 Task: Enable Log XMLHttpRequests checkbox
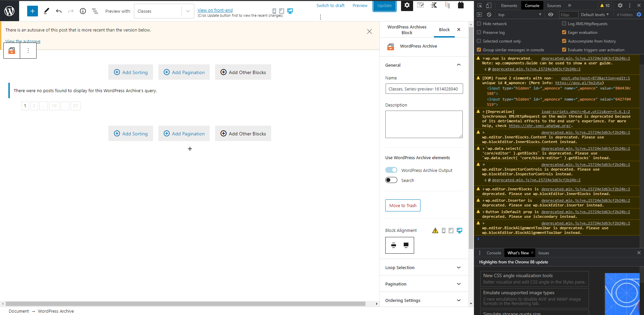[564, 24]
